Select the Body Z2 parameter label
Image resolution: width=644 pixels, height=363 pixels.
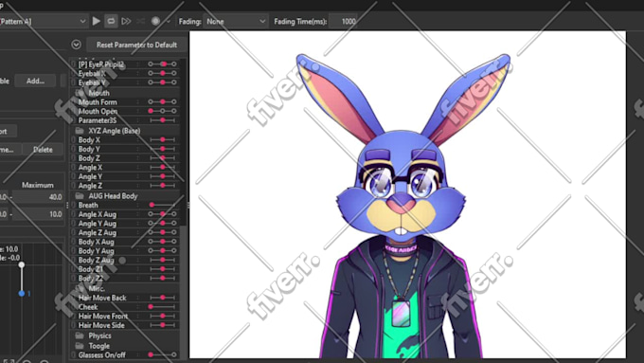(91, 279)
